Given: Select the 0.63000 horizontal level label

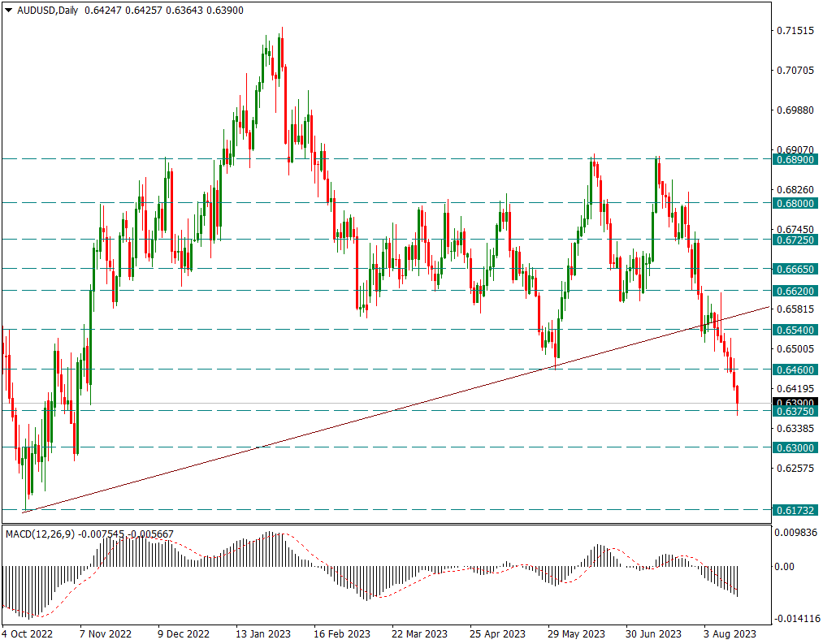Looking at the screenshot, I should pyautogui.click(x=795, y=447).
